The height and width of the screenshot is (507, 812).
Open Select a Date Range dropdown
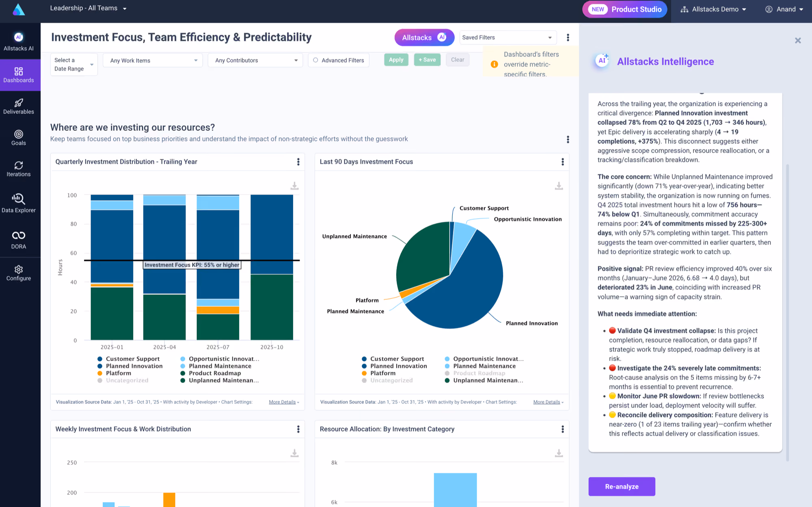(x=74, y=64)
